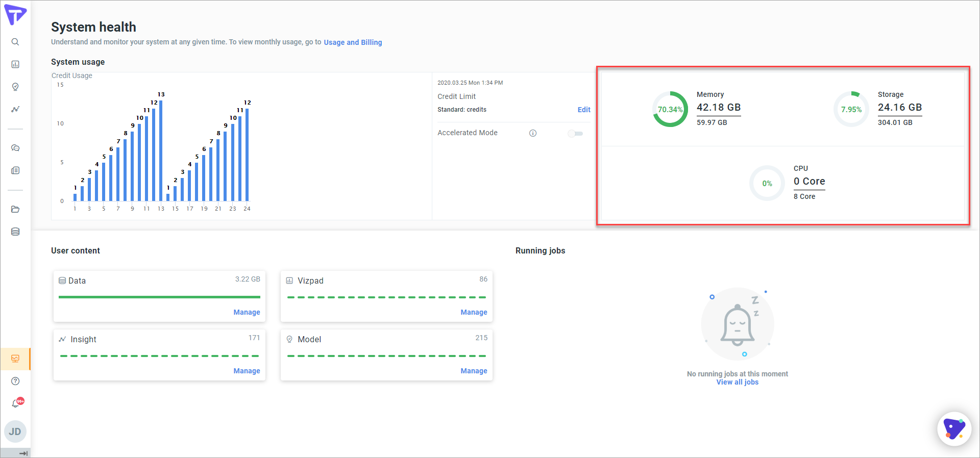Image resolution: width=980 pixels, height=458 pixels.
Task: Click the 0 Core CPU value
Action: click(809, 182)
